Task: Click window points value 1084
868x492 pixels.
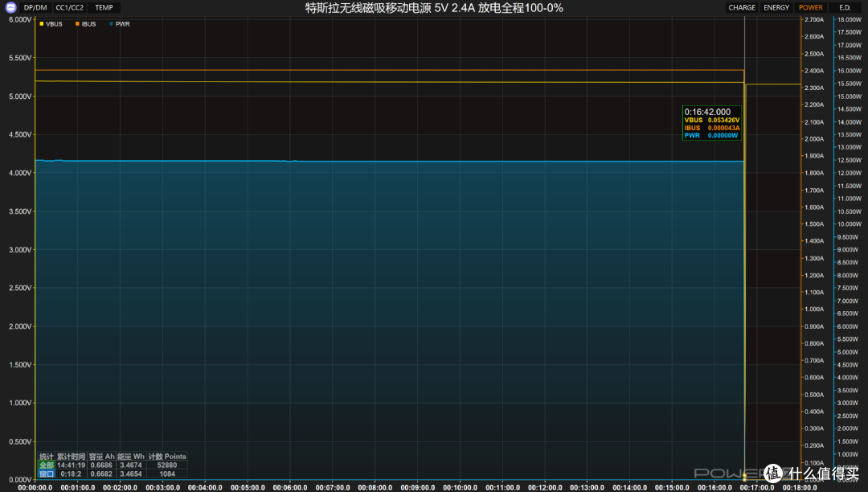Action: pos(167,474)
